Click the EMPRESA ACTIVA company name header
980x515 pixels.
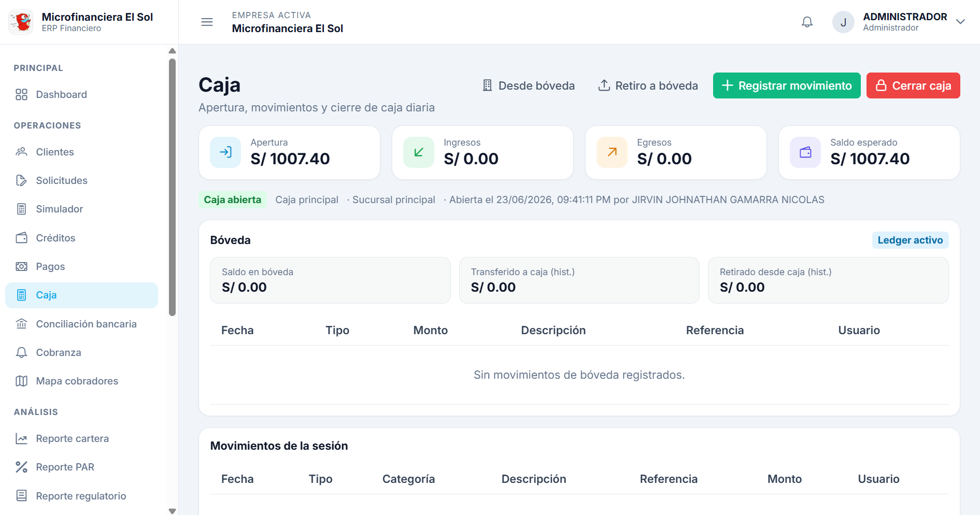(x=288, y=28)
